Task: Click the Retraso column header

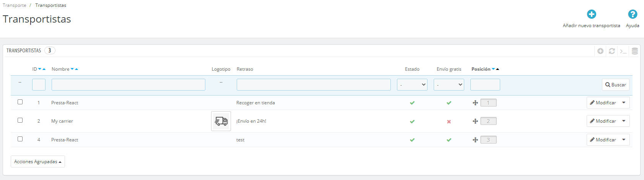Action: coord(245,69)
